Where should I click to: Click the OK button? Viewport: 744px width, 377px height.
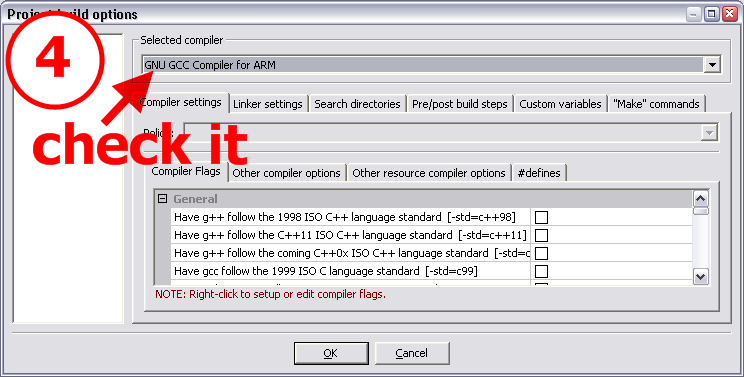pos(331,353)
